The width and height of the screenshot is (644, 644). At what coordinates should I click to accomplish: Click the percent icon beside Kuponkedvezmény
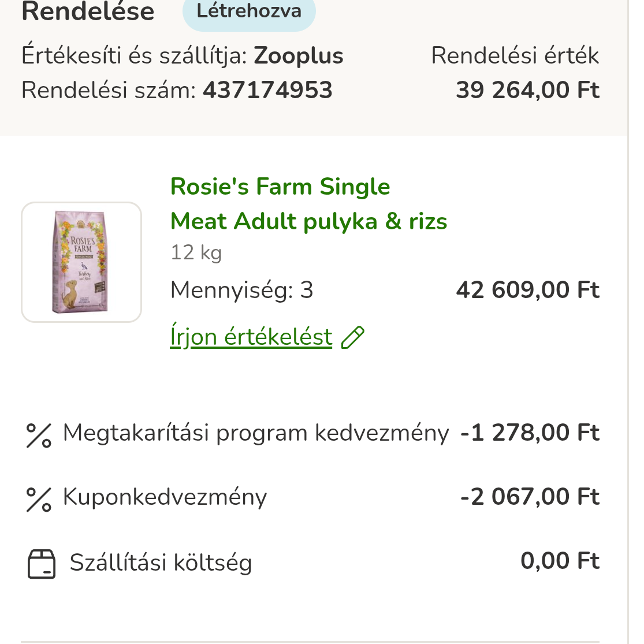pyautogui.click(x=39, y=499)
